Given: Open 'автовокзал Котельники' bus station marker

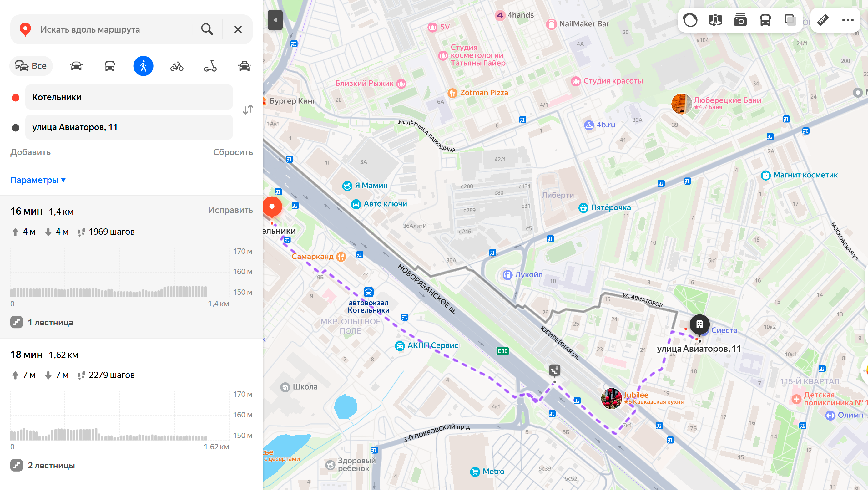Looking at the screenshot, I should 369,292.
